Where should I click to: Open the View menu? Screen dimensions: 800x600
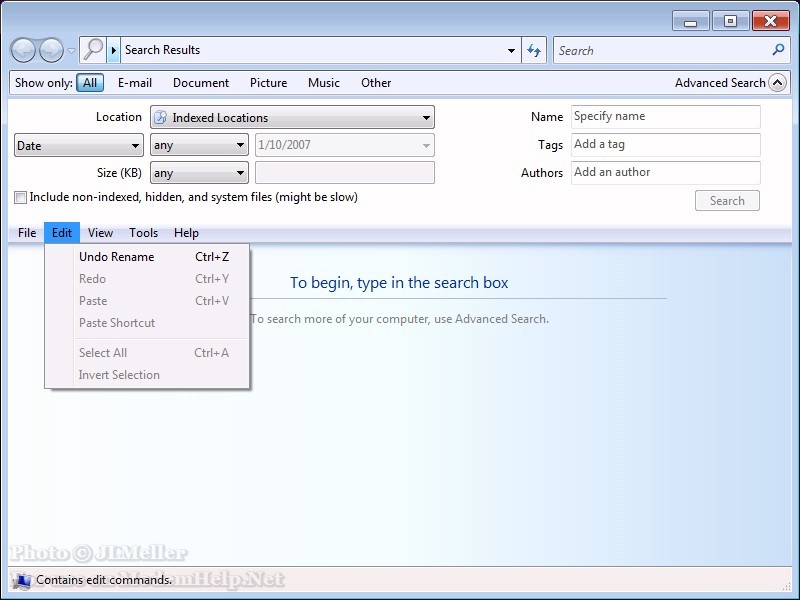pyautogui.click(x=100, y=233)
